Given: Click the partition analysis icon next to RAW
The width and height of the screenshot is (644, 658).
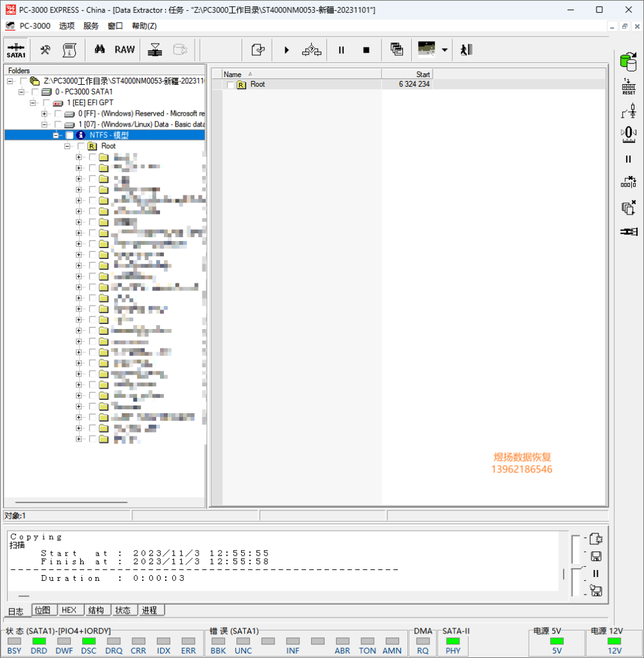Looking at the screenshot, I should click(155, 50).
